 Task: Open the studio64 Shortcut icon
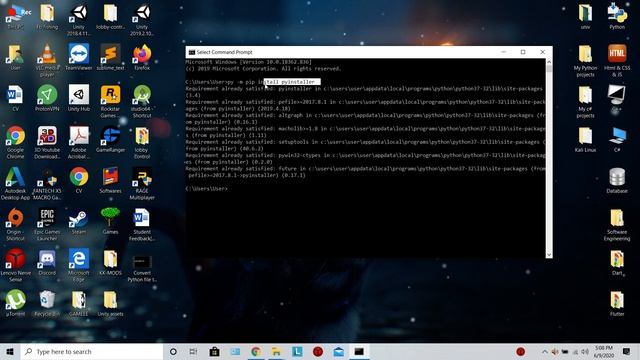coord(142,101)
